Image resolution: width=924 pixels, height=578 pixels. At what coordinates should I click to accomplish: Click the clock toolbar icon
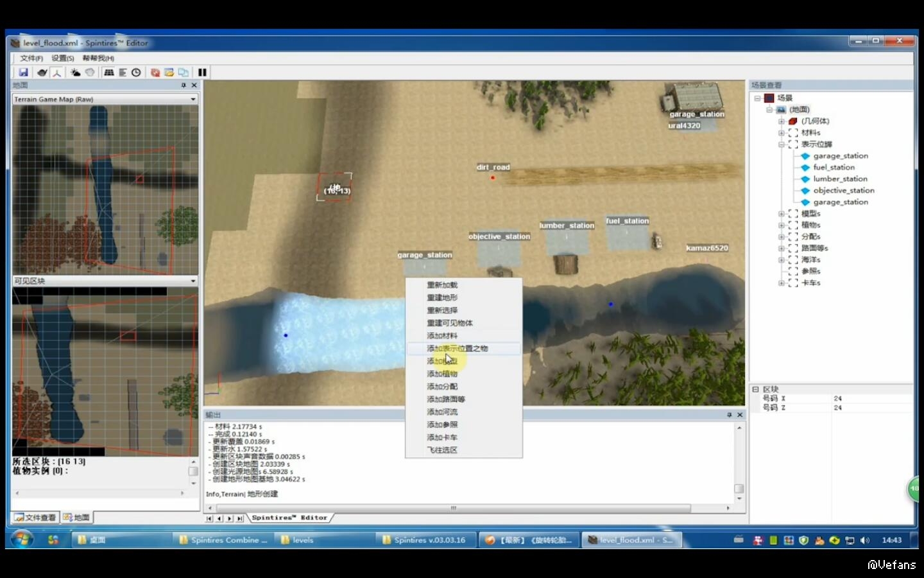(136, 73)
